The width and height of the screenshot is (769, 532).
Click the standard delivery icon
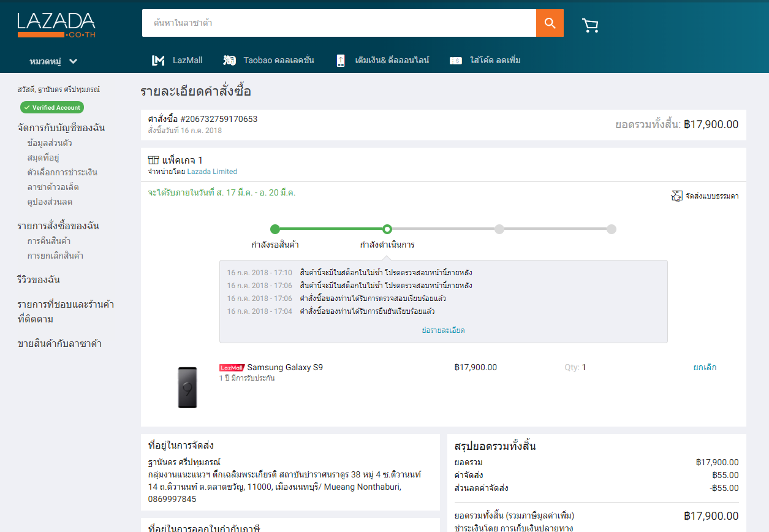pyautogui.click(x=676, y=196)
